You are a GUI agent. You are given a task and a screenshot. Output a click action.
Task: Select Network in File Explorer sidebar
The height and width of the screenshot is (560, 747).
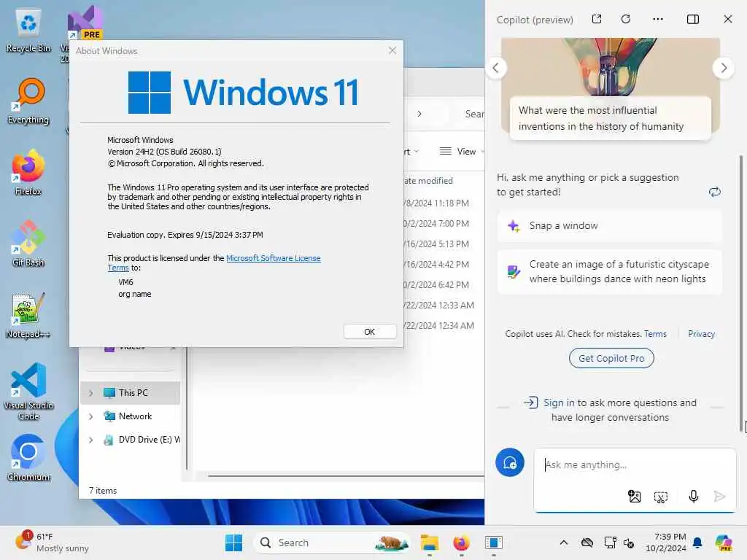[x=130, y=416]
